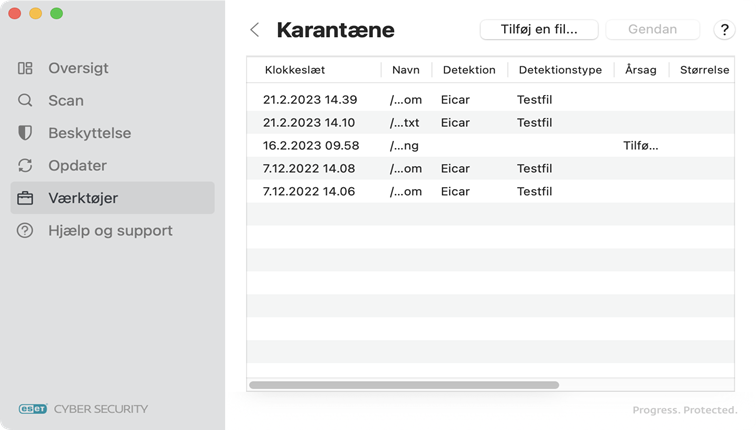
Task: Sort by the Klokkeslæt column header
Action: [314, 70]
